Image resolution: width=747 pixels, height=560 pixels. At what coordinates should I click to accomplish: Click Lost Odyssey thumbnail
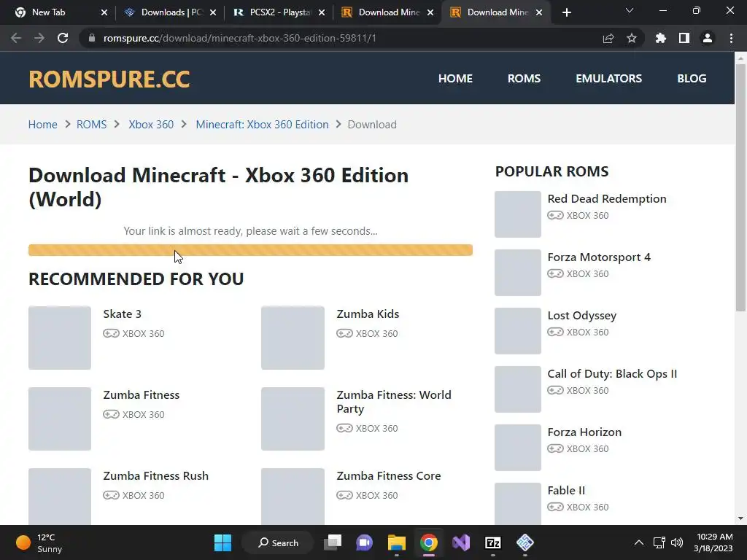(518, 331)
